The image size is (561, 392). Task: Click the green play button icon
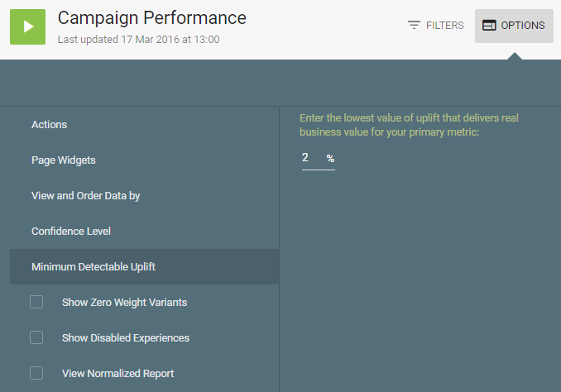27,26
